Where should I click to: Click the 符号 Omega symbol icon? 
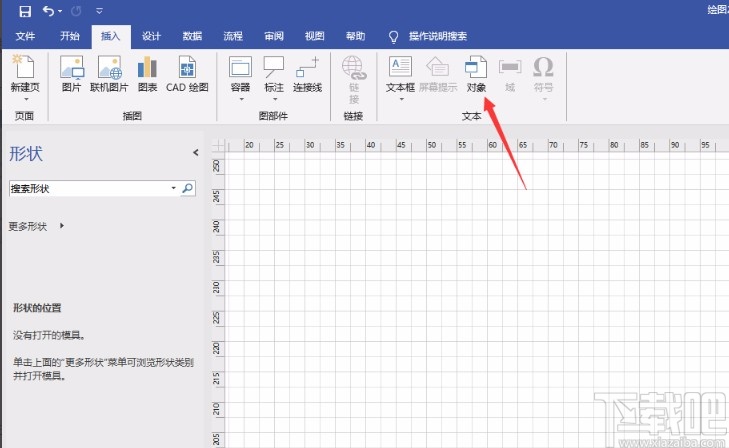[543, 67]
